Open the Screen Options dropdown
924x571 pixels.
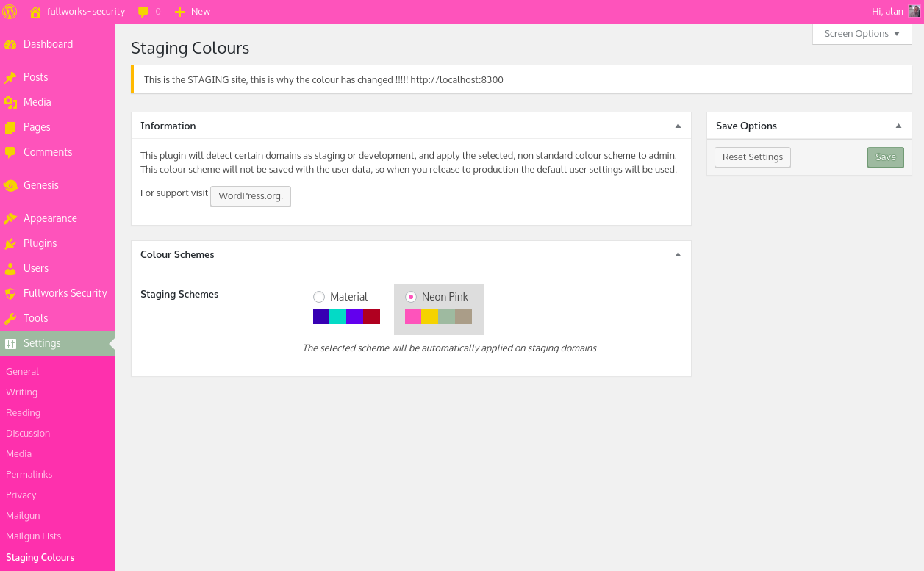pos(862,34)
